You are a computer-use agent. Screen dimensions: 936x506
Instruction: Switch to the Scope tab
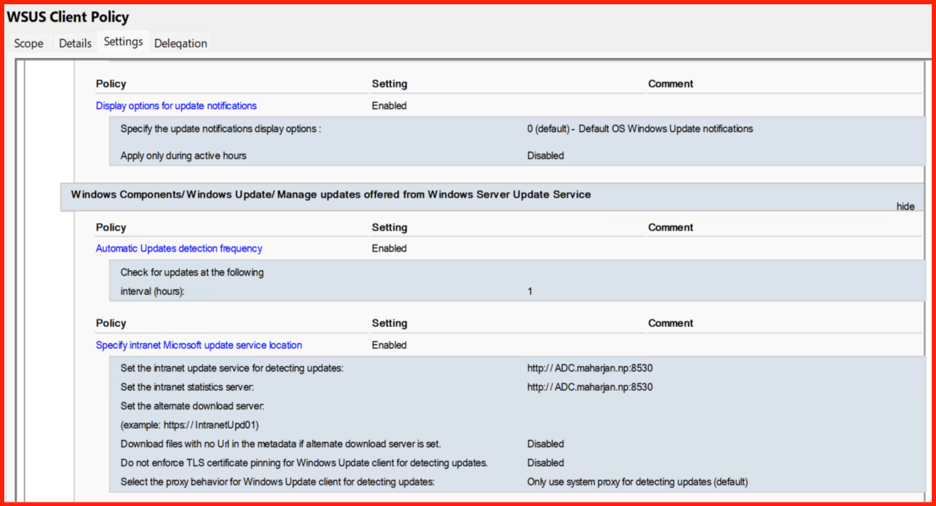pos(29,43)
